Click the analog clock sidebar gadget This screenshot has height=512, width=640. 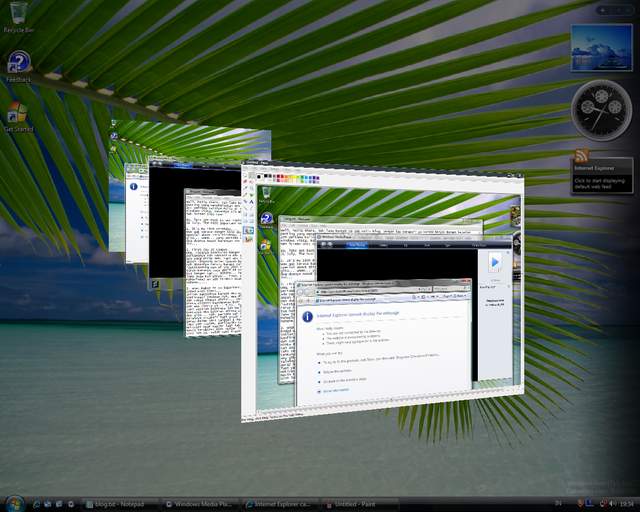601,110
